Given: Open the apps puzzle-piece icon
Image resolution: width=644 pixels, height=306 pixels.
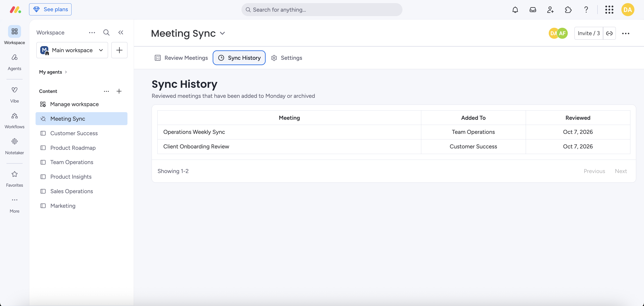Looking at the screenshot, I should [x=568, y=10].
